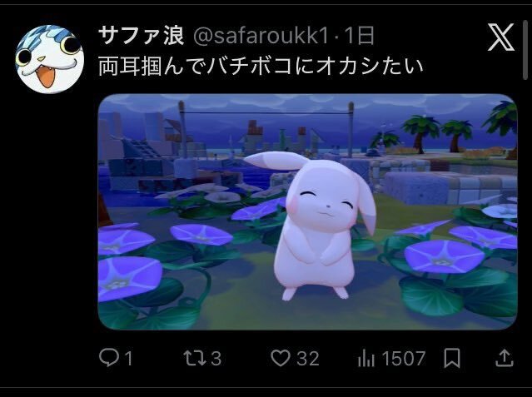Click the vertical scrollbar handle

pos(525,49)
